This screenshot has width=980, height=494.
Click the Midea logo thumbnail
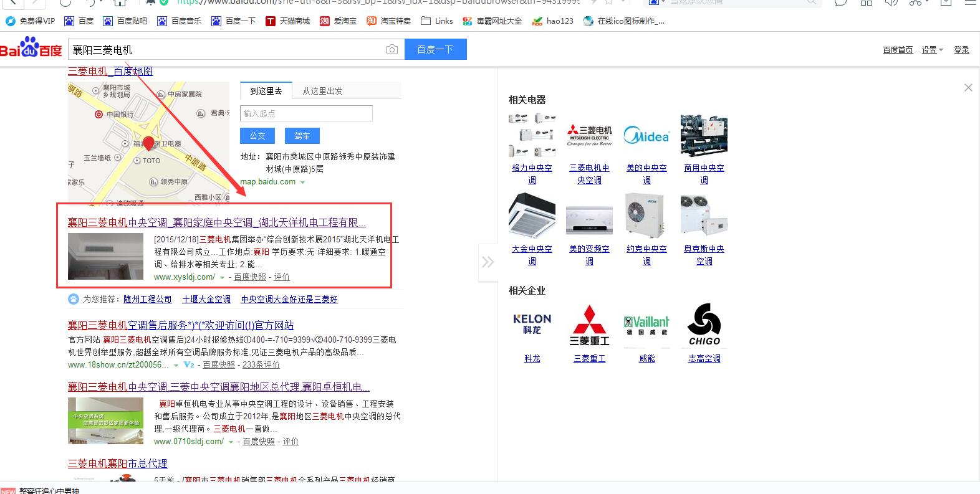[646, 135]
